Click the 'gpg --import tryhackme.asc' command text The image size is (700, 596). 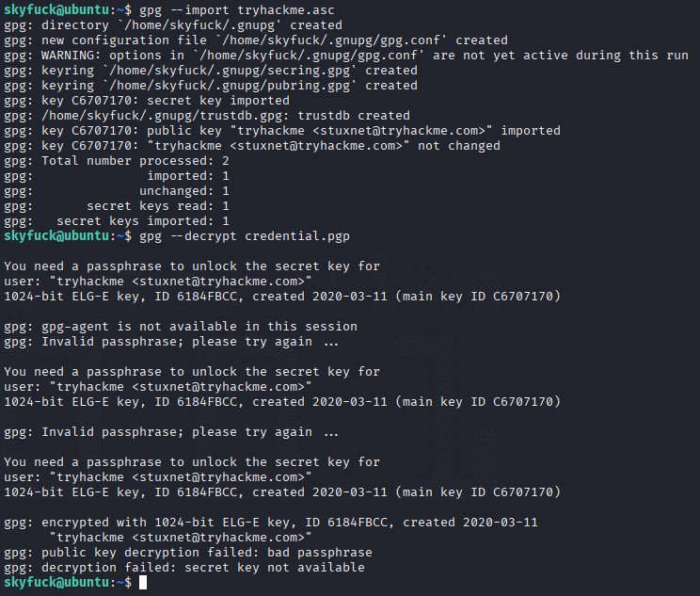click(x=236, y=9)
